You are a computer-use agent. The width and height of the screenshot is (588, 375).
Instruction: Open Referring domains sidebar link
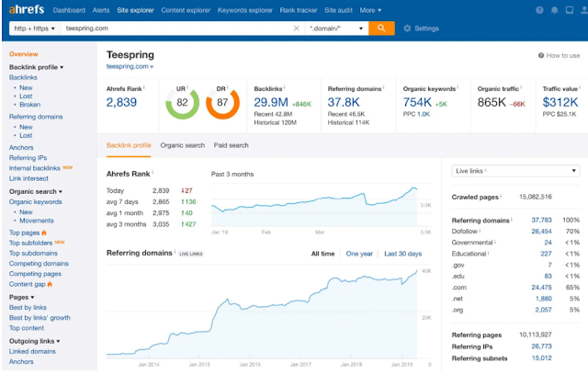[36, 117]
